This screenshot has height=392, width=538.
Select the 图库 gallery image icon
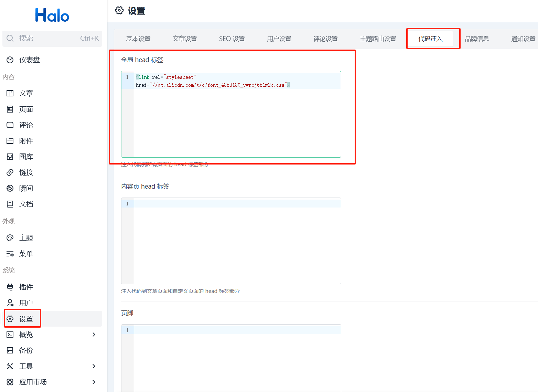coord(10,157)
